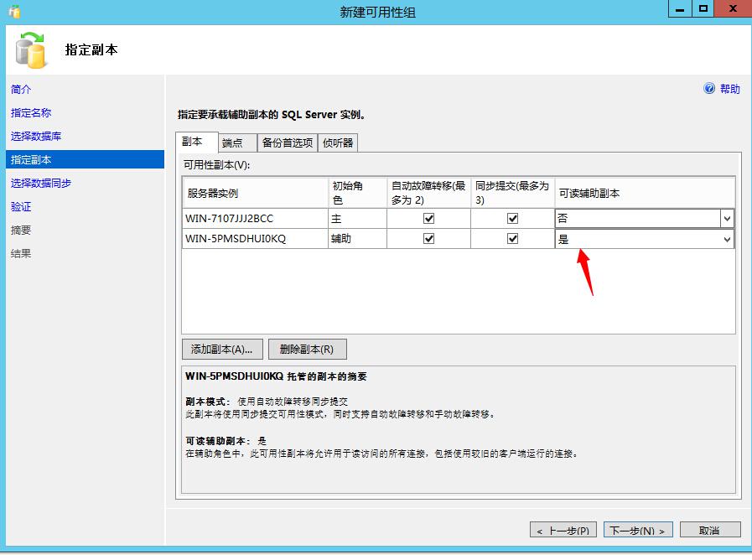Proceed with 下一步(N) button
This screenshot has width=752, height=560.
[x=638, y=530]
